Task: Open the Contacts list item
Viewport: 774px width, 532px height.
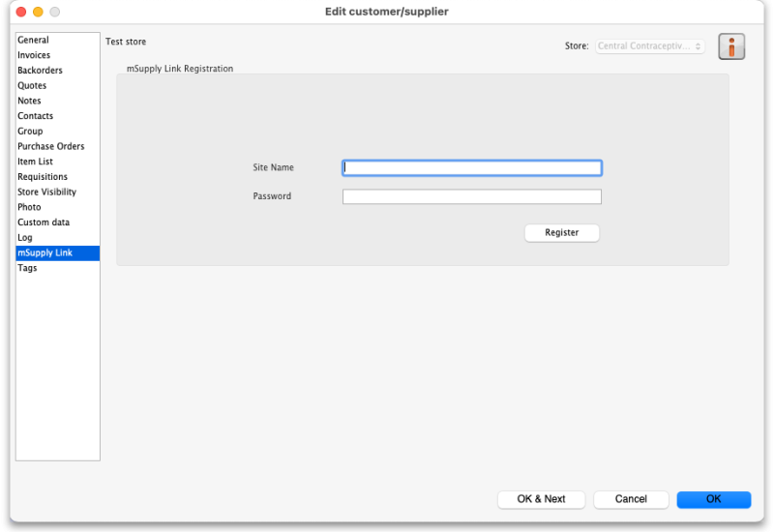Action: click(x=36, y=116)
